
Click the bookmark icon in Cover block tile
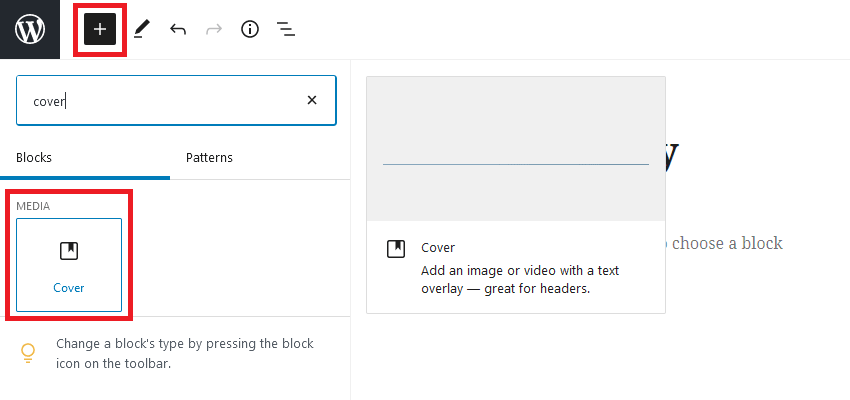[x=69, y=251]
